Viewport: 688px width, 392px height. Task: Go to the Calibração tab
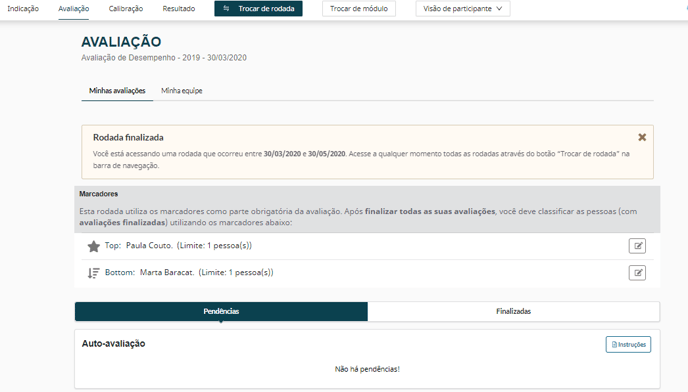click(x=126, y=9)
